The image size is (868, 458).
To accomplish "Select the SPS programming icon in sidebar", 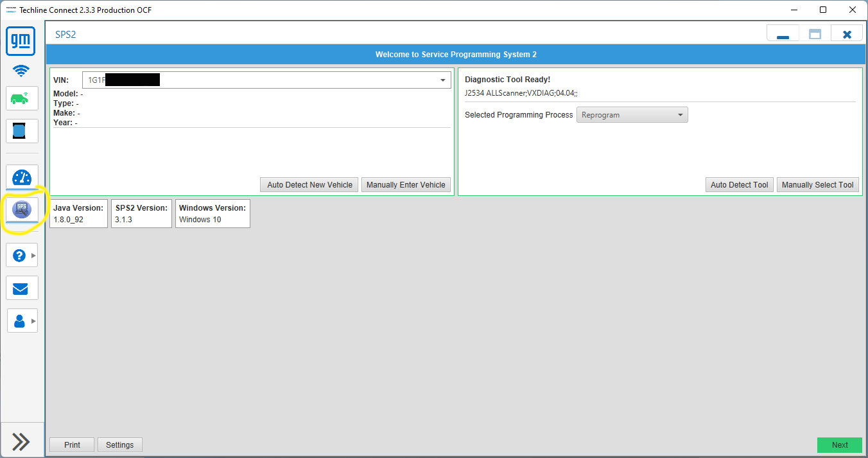I will pos(22,209).
